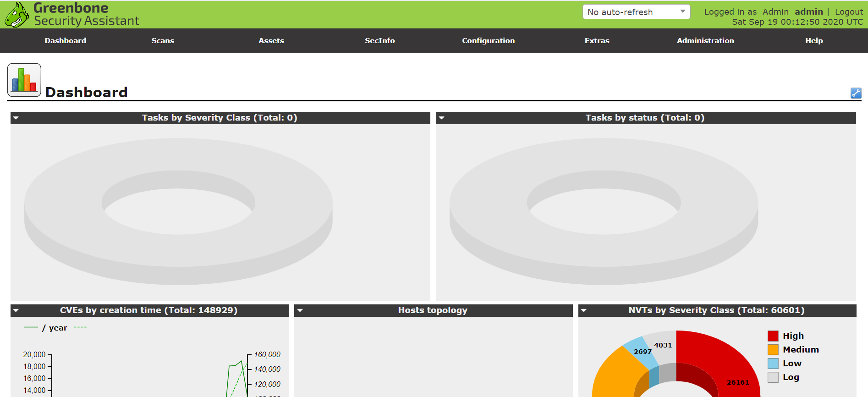Expand Tasks by status chart menu

441,118
